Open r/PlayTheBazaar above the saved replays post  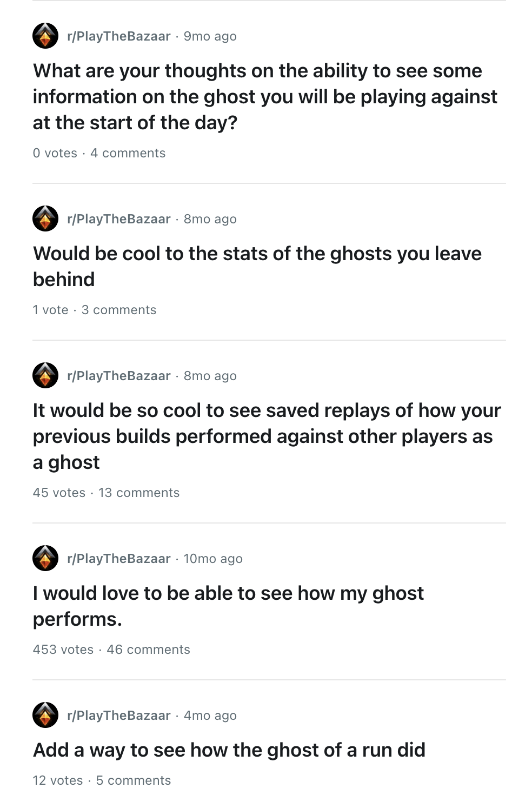pyautogui.click(x=118, y=376)
